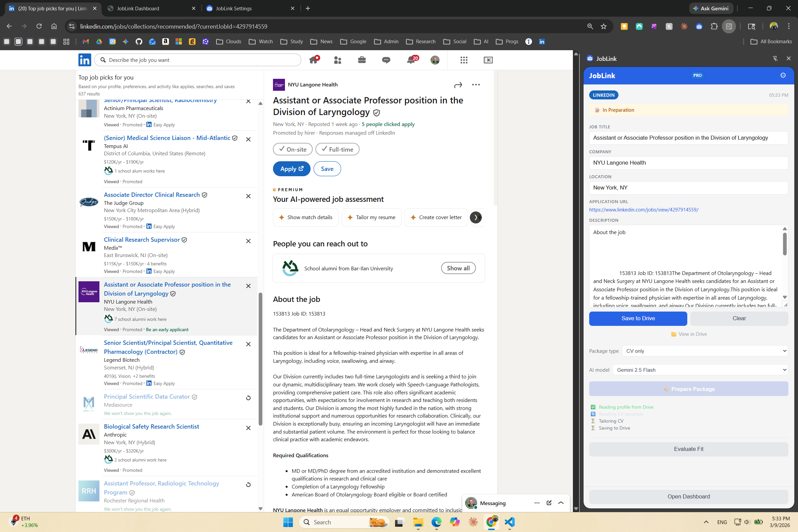Show more AI assessment options arrow
Screen dimensions: 798x532
[x=476, y=217]
